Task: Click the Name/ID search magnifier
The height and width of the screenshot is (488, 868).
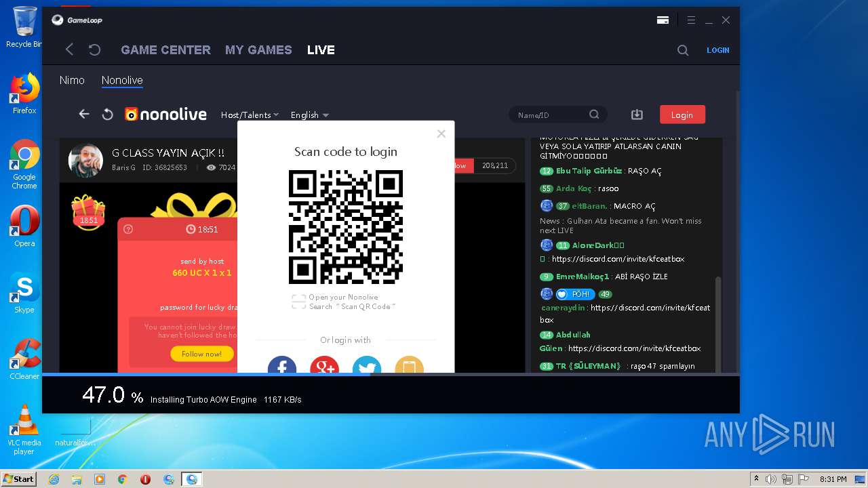Action: click(594, 115)
